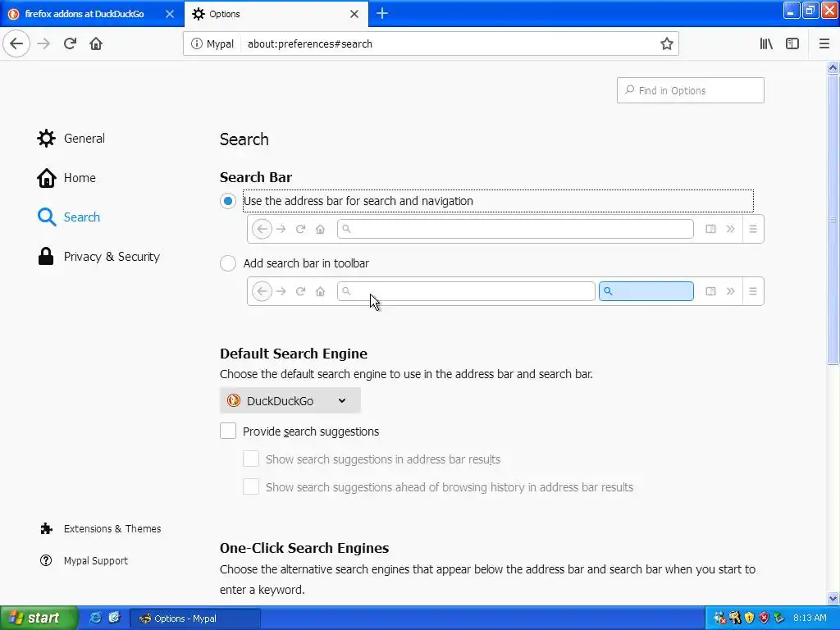Click the One-Click Search Engines heading

[x=304, y=548]
